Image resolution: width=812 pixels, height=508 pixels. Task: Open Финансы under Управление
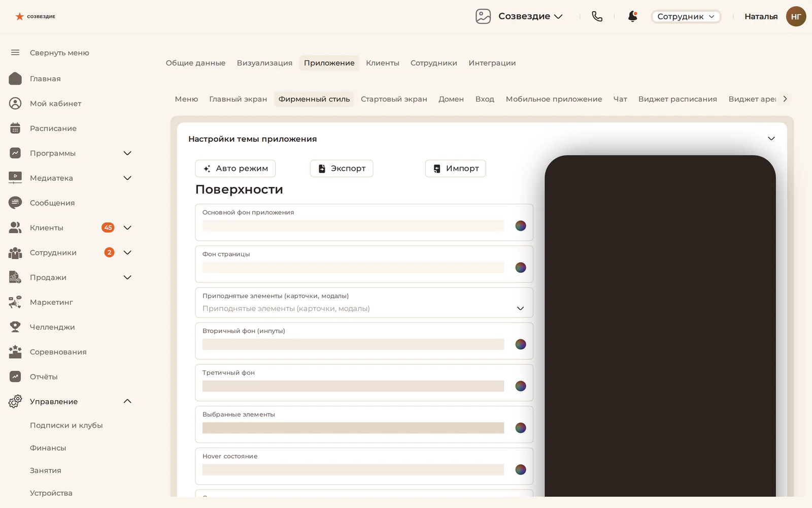click(48, 448)
